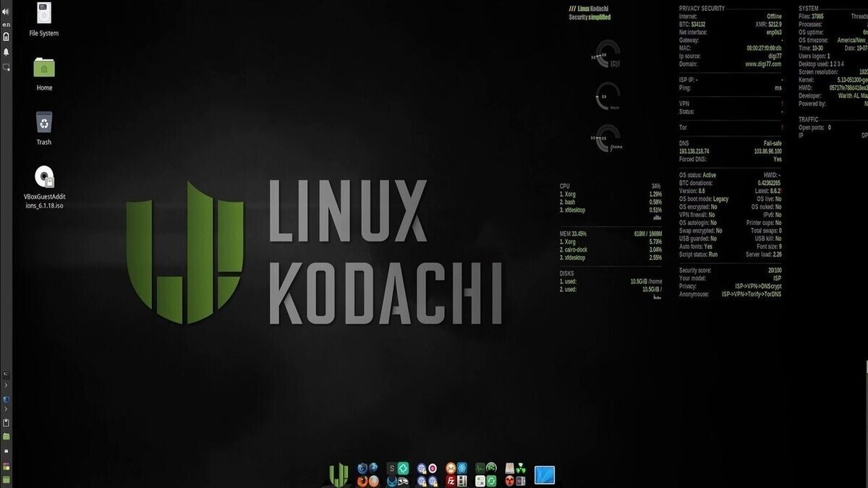Viewport: 868px width, 488px height.
Task: Launch the orange Monero wallet icon
Action: click(451, 468)
